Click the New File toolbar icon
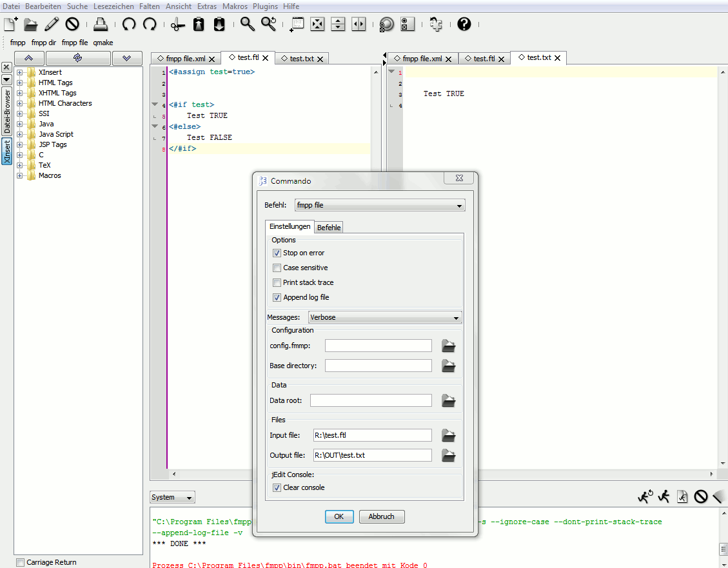This screenshot has width=728, height=568. pyautogui.click(x=10, y=24)
